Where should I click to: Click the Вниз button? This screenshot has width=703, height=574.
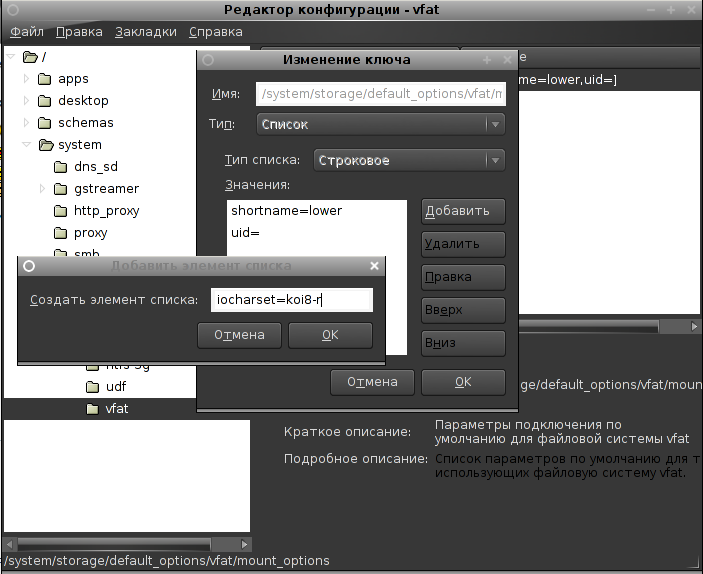point(463,343)
